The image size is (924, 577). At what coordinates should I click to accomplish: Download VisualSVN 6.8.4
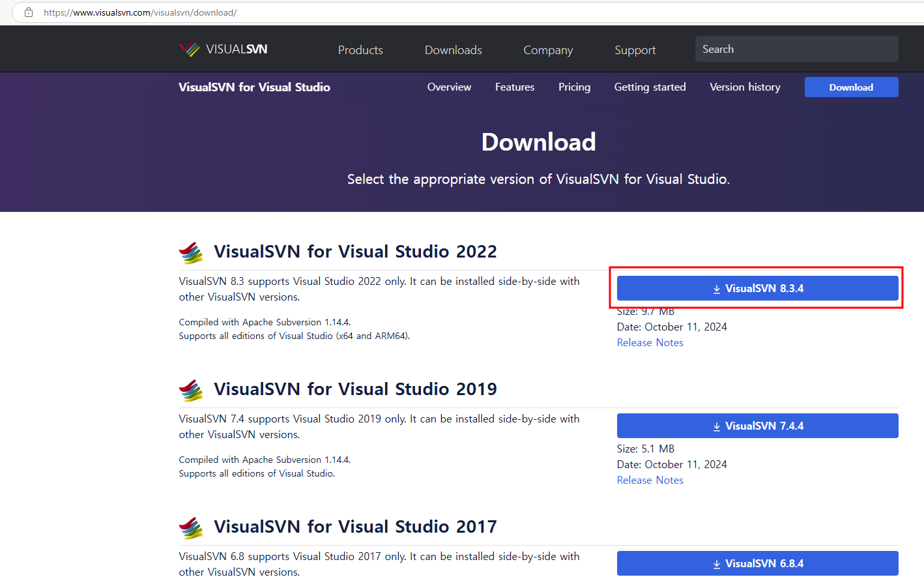pyautogui.click(x=757, y=563)
